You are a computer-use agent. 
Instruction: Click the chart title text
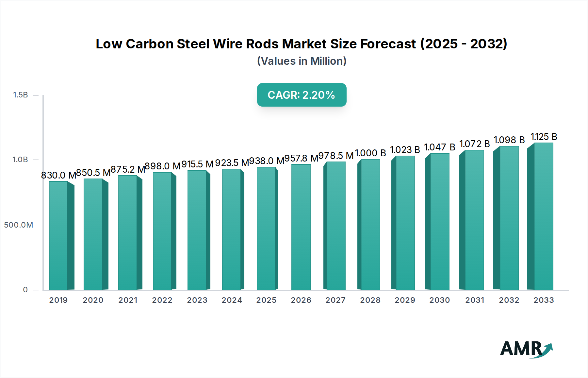pyautogui.click(x=301, y=43)
